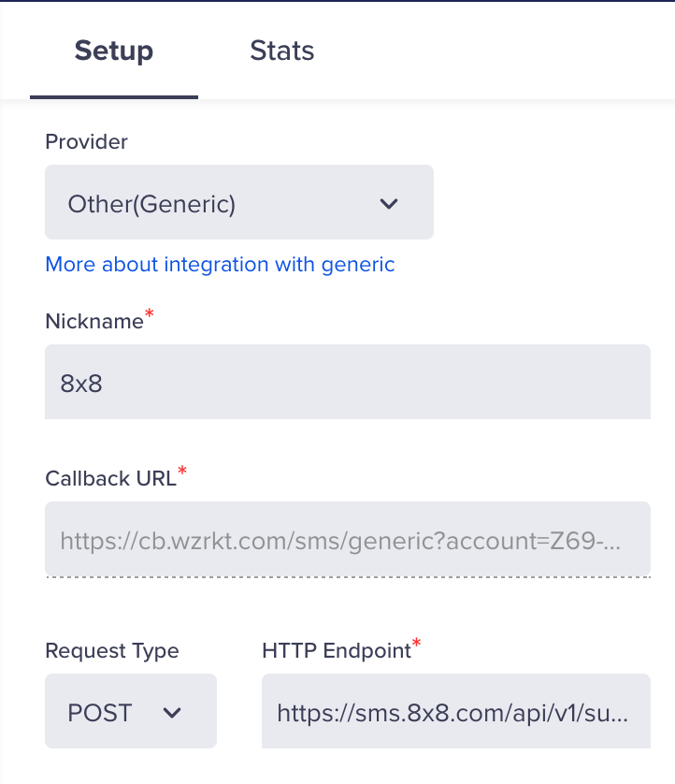This screenshot has height=784, width=675.
Task: Click the Nickname label text
Action: pyautogui.click(x=93, y=322)
